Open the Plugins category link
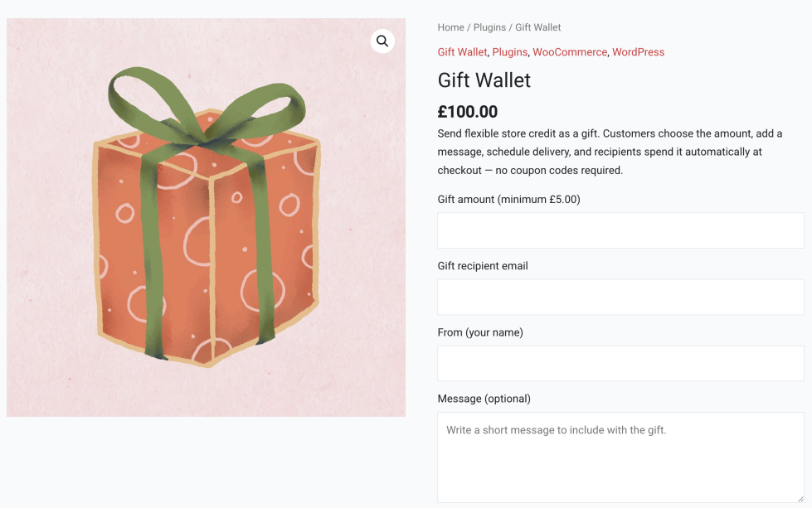The image size is (812, 508). [509, 51]
